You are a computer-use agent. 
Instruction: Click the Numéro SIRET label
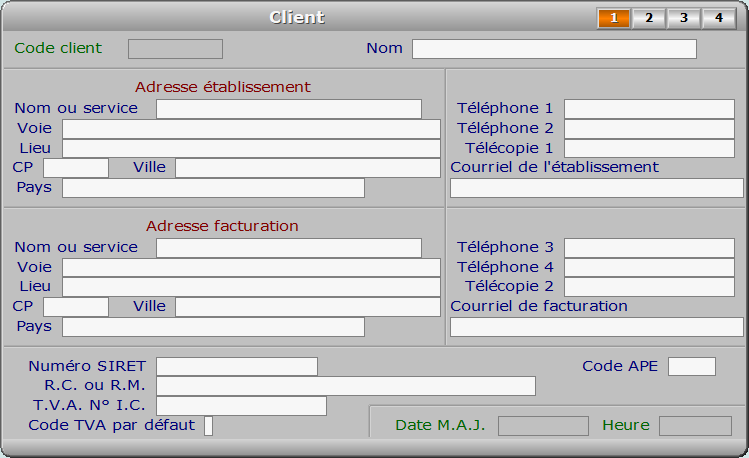pos(87,366)
